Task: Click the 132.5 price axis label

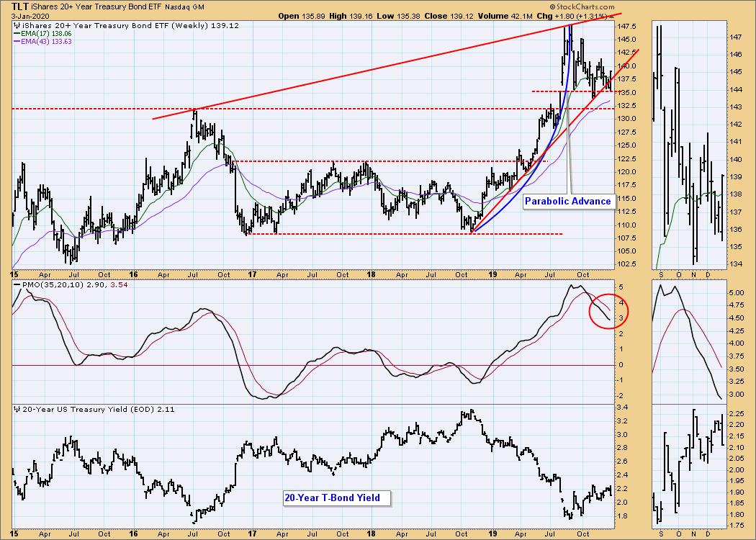Action: point(626,106)
